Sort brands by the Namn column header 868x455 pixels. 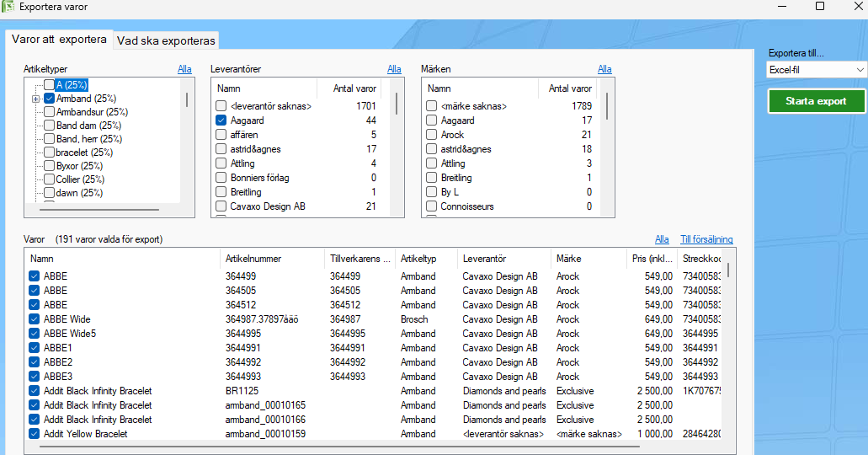tap(480, 88)
